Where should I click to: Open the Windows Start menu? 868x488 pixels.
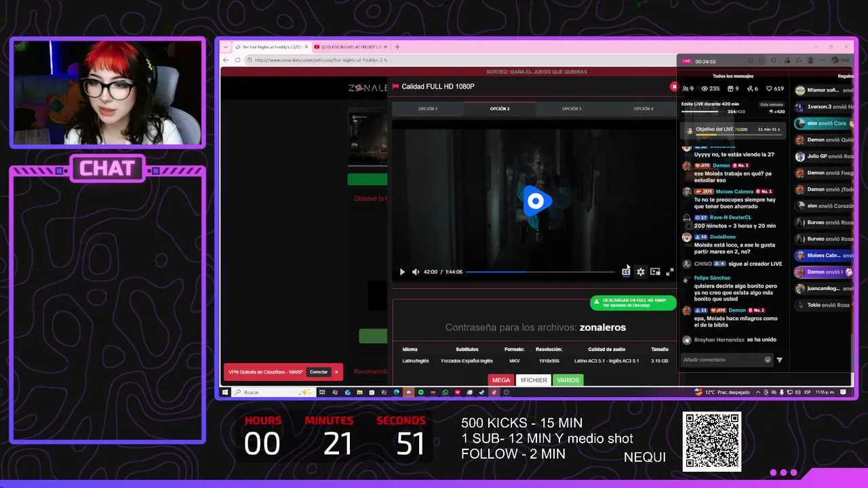pyautogui.click(x=226, y=392)
